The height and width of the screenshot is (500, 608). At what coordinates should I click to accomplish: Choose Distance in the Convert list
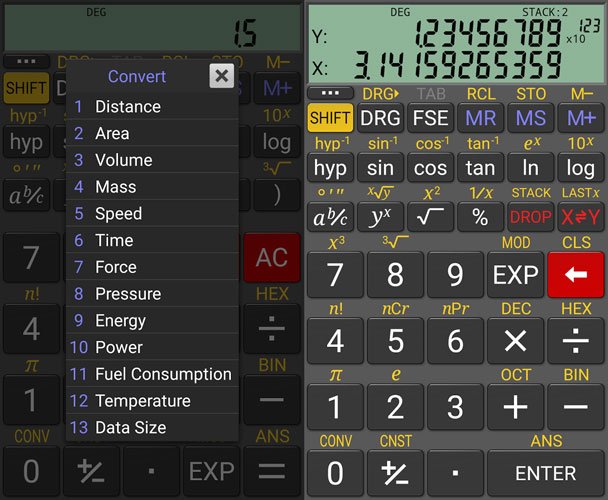click(152, 107)
